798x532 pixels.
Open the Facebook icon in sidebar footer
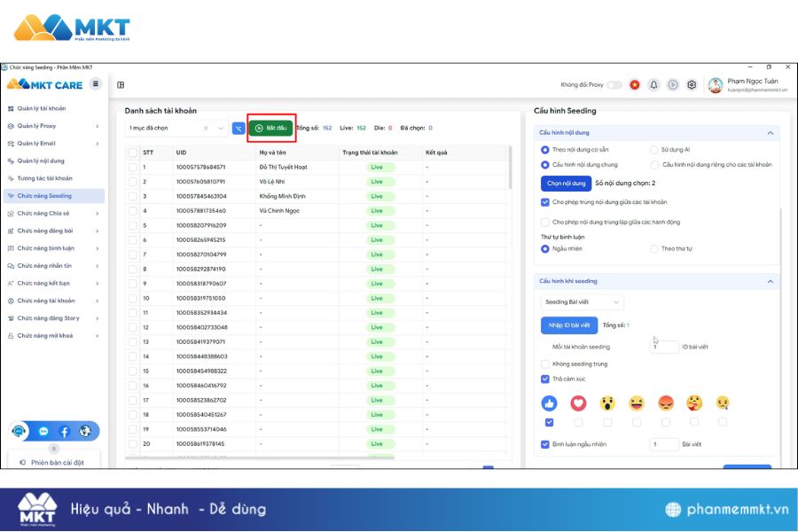[65, 432]
